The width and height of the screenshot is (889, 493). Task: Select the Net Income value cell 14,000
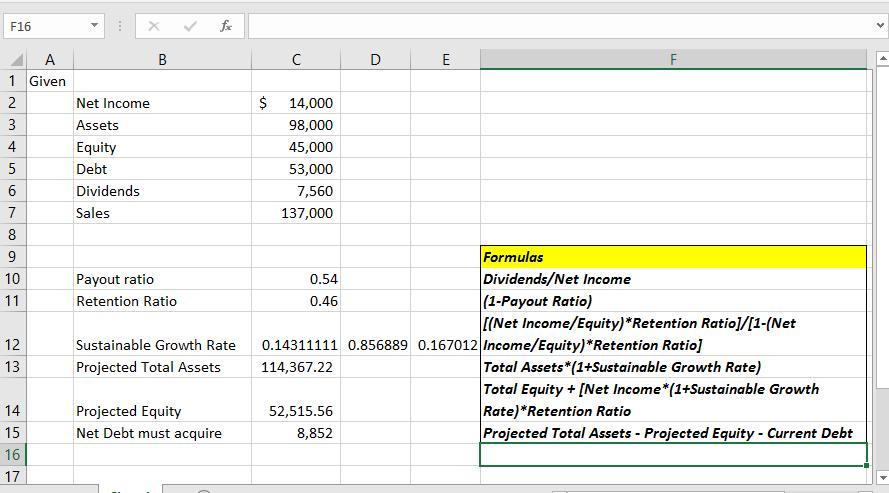coord(296,103)
